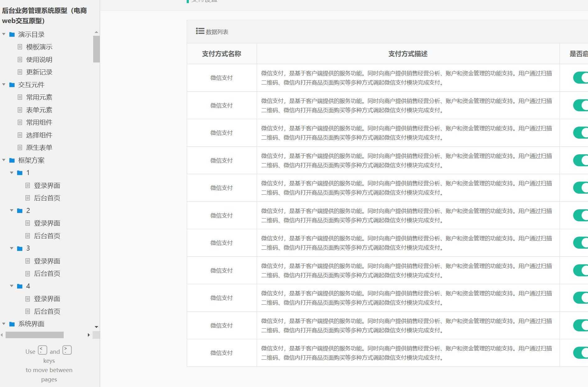Click the folder icon beside 交互元件
The image size is (588, 387).
(12, 85)
